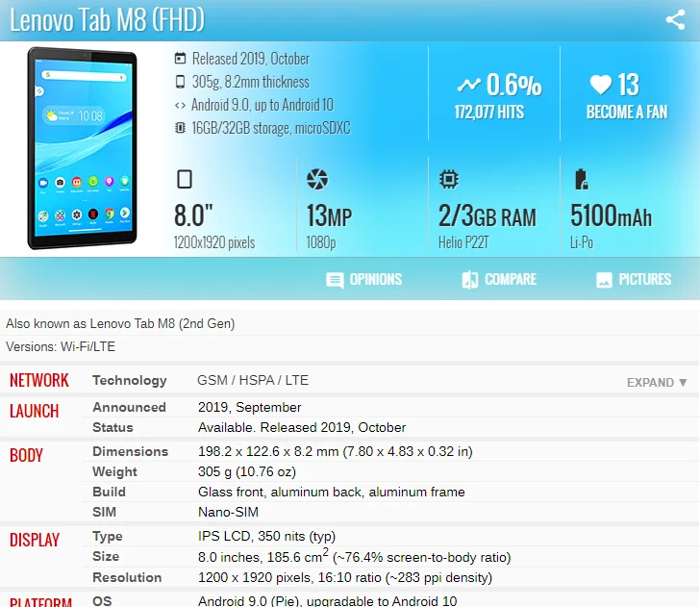Click the display Type spec label

pos(107,537)
